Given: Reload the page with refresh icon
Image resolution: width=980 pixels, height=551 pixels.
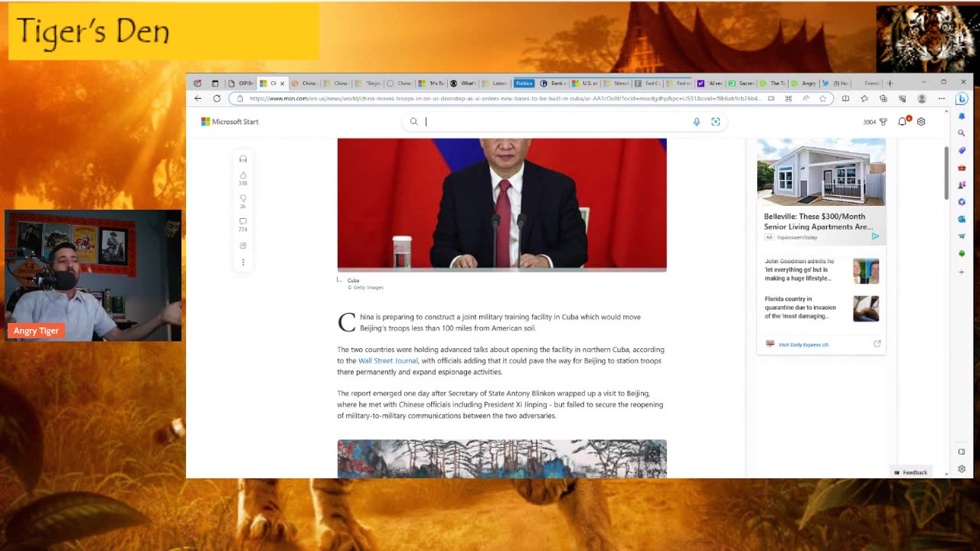Looking at the screenshot, I should coord(217,99).
